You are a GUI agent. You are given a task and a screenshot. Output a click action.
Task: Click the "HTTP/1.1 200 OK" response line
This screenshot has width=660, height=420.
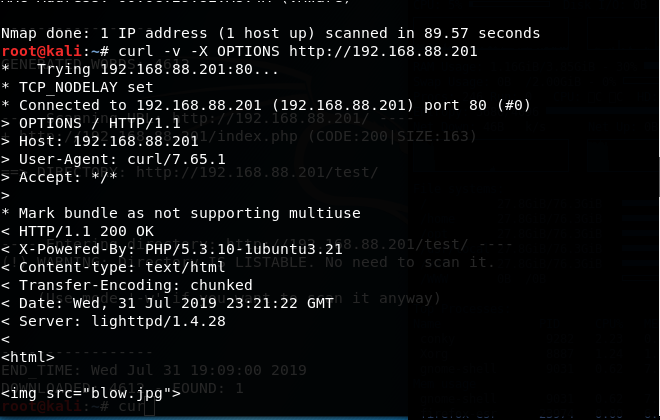77,231
